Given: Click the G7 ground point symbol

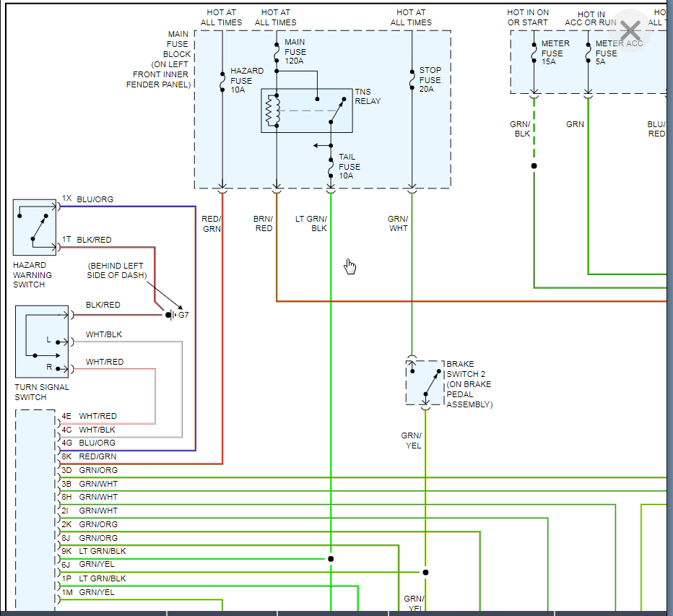Looking at the screenshot, I should tap(172, 315).
